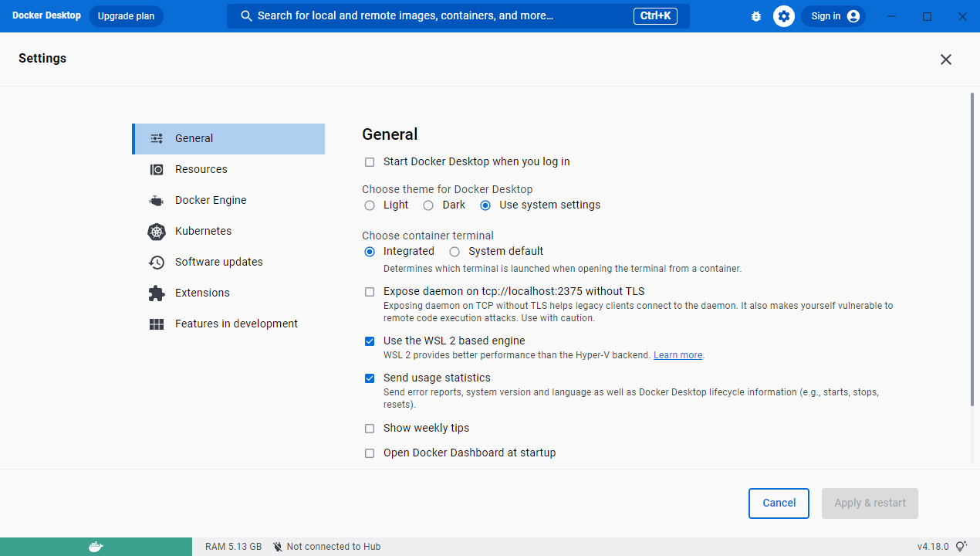Select the Dark theme radio button

coord(428,205)
